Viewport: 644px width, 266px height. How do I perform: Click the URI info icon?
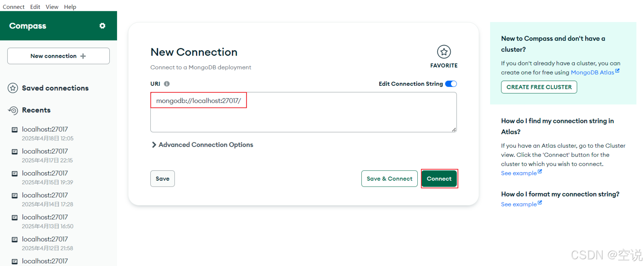(x=167, y=84)
